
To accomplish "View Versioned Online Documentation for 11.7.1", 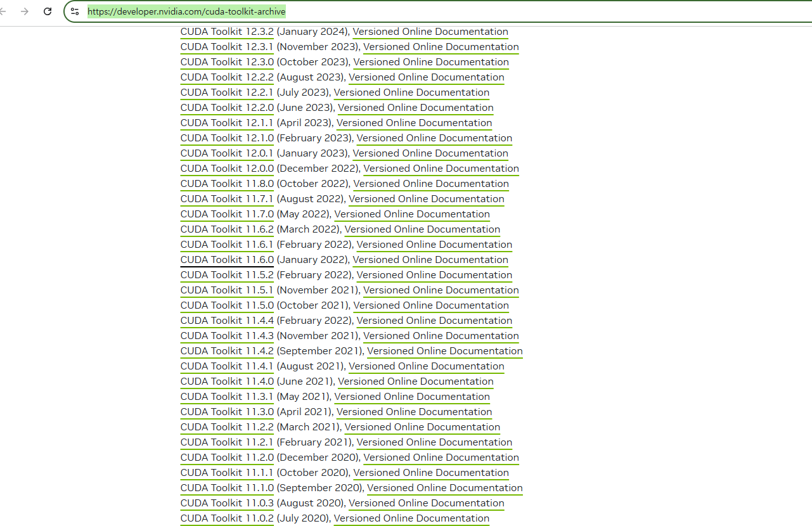I will click(427, 199).
